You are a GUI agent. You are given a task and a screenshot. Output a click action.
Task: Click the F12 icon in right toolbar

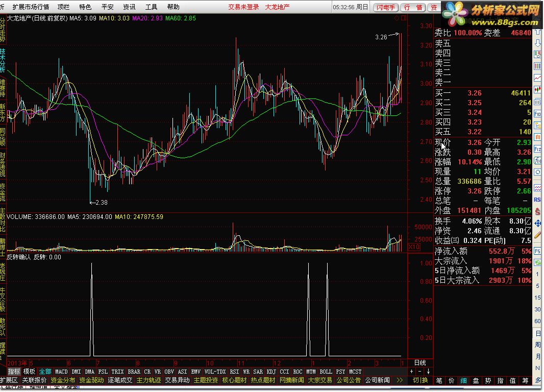click(537, 149)
